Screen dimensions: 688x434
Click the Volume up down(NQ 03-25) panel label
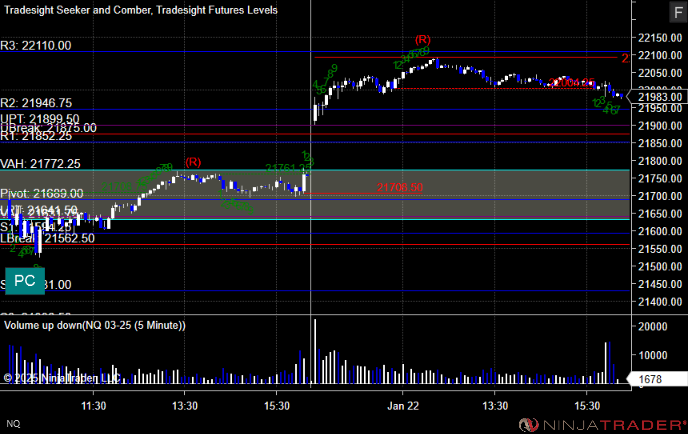click(x=95, y=325)
